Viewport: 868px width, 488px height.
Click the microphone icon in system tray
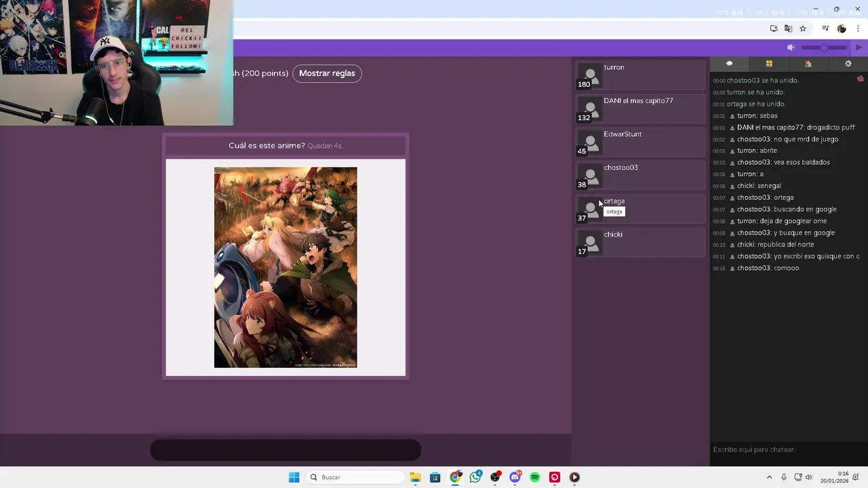click(x=784, y=477)
